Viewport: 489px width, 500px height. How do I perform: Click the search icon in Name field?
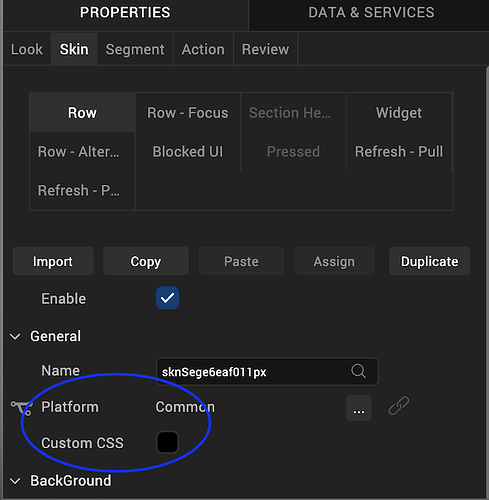(x=358, y=371)
